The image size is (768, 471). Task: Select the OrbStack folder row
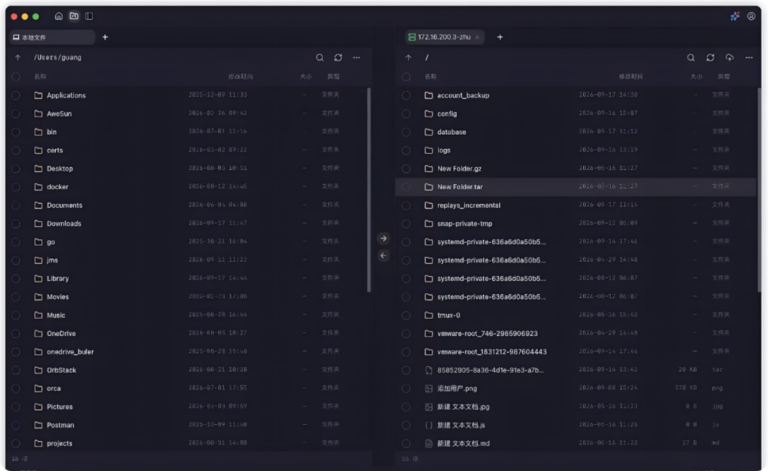(x=188, y=370)
